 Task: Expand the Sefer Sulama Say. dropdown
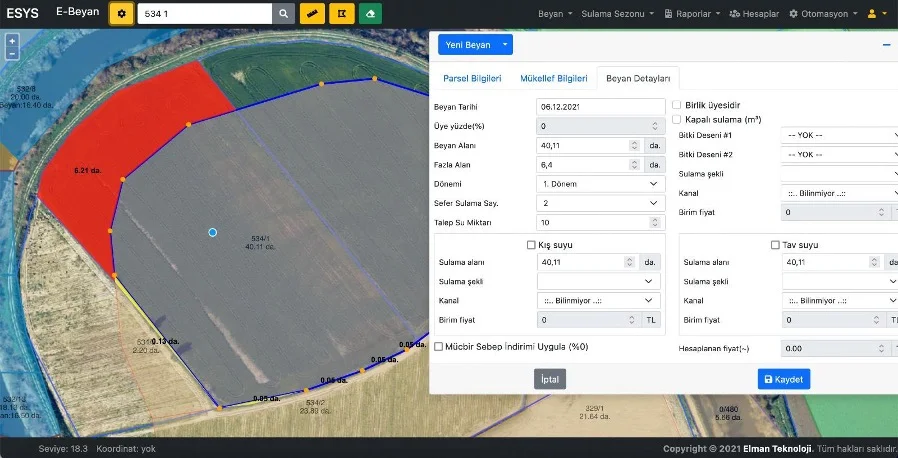click(600, 203)
